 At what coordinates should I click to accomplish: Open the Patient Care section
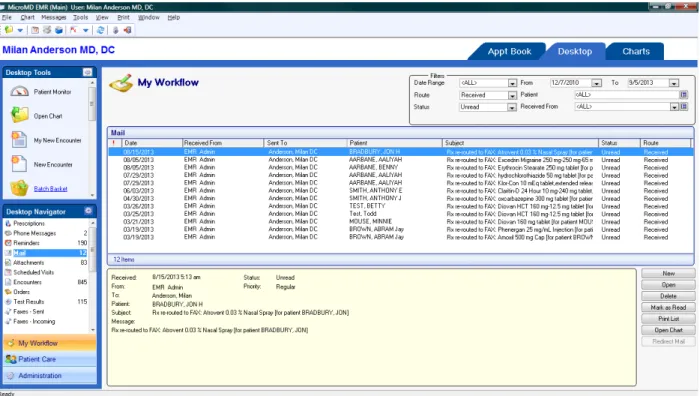pos(50,359)
